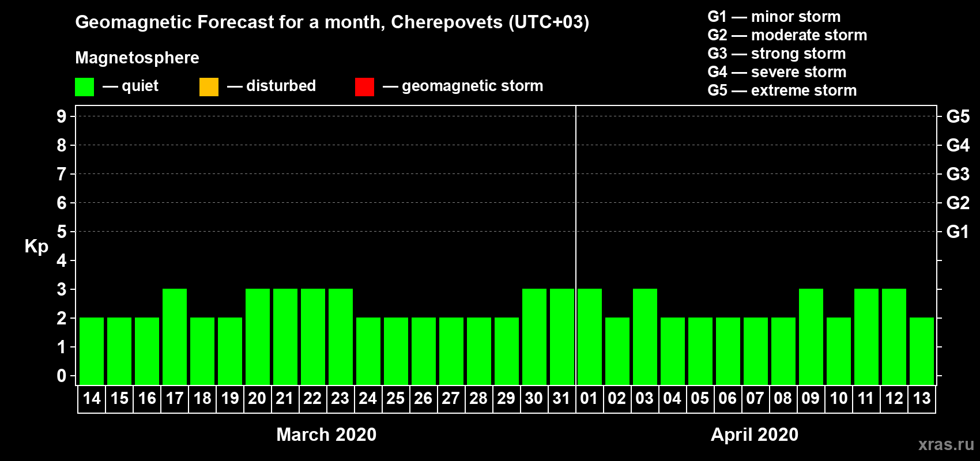Click date label 11 in April
This screenshot has width=980, height=461.
(x=866, y=398)
